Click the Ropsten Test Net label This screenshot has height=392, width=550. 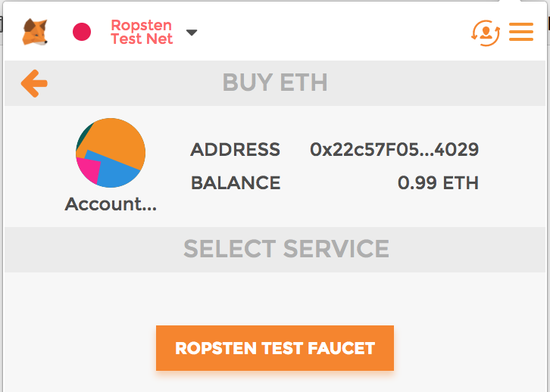(142, 32)
